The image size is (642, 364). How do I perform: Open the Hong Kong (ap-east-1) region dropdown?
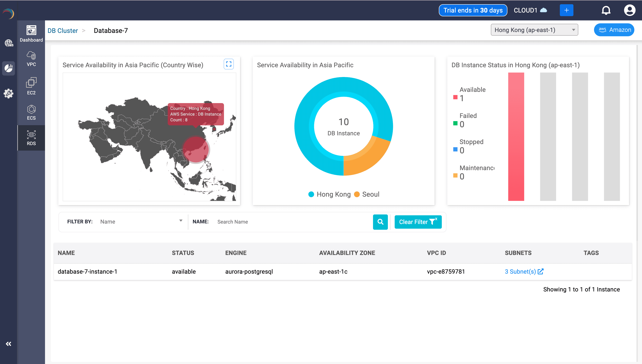[534, 30]
